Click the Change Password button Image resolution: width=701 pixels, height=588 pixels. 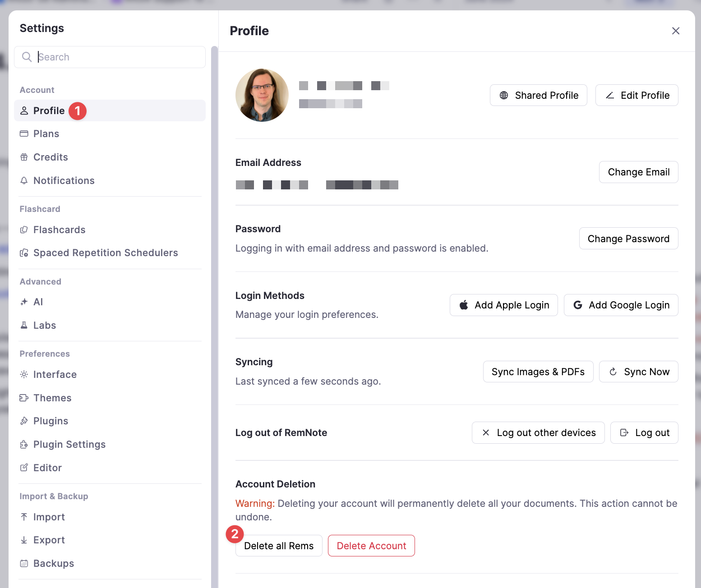click(x=628, y=239)
